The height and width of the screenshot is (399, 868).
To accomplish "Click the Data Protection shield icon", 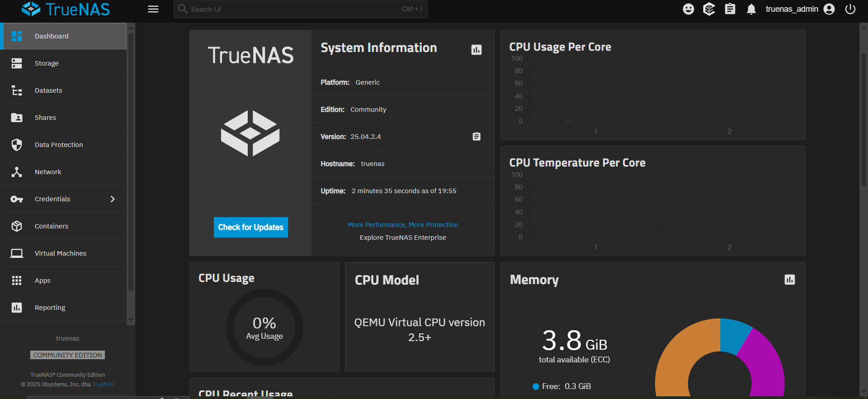I will [x=17, y=145].
